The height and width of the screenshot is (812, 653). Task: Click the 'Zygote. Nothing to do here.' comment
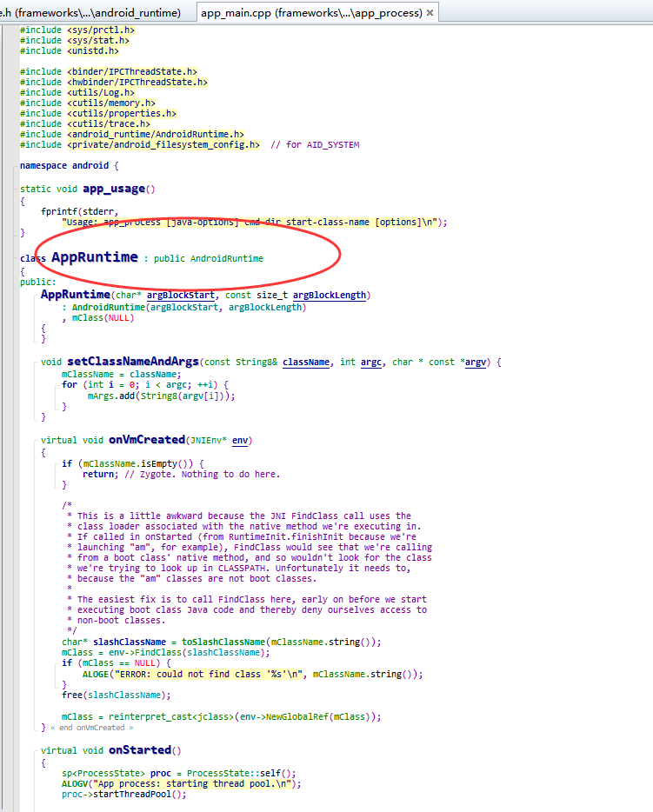202,475
